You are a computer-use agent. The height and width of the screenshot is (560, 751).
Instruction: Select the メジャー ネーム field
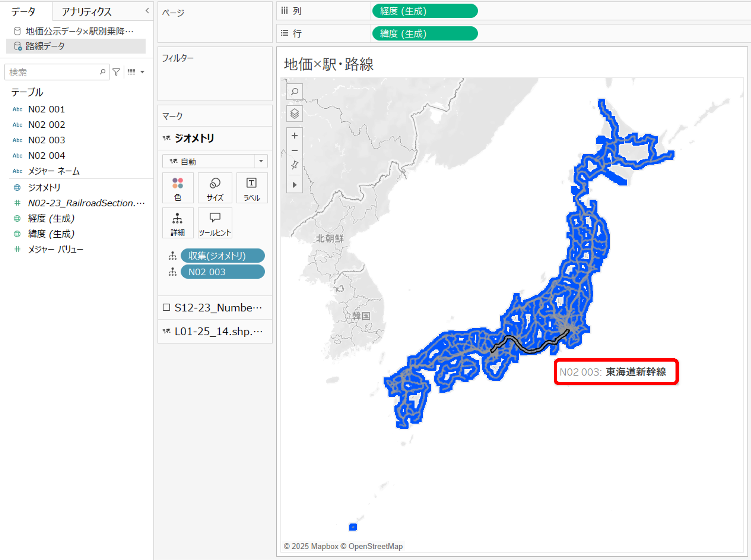54,171
